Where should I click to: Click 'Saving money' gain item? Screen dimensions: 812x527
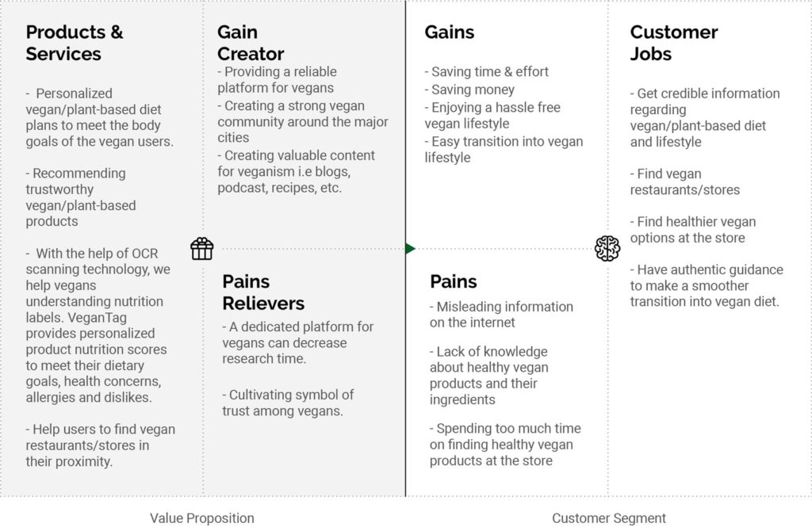click(x=473, y=90)
